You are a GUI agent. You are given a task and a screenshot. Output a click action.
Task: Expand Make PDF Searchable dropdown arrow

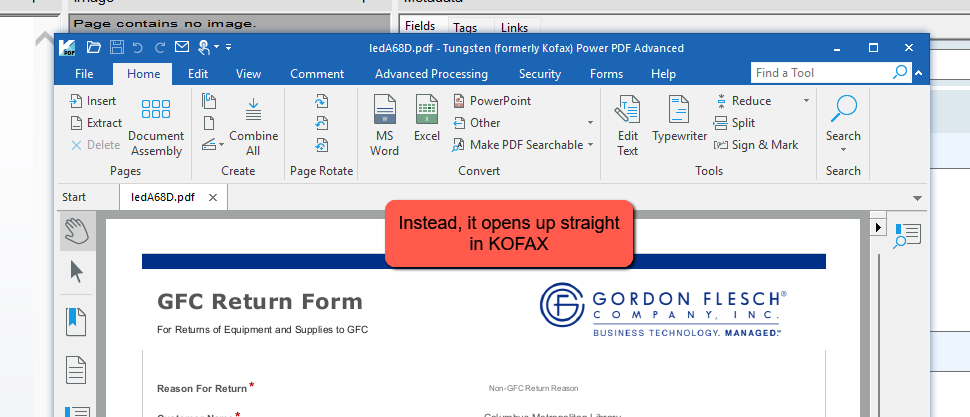point(590,145)
